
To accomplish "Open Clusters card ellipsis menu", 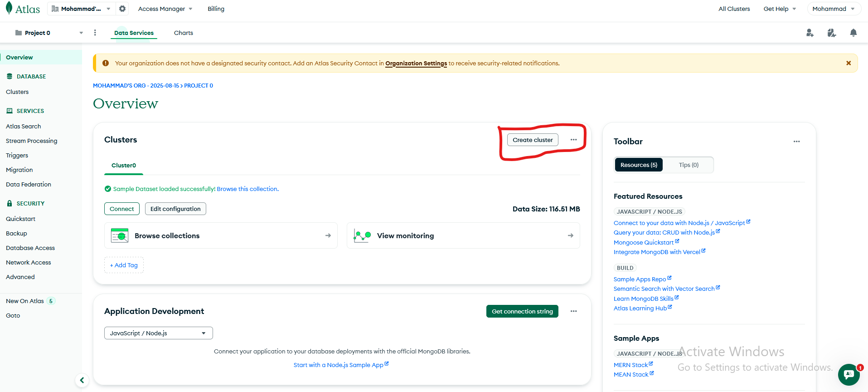I will [x=574, y=140].
